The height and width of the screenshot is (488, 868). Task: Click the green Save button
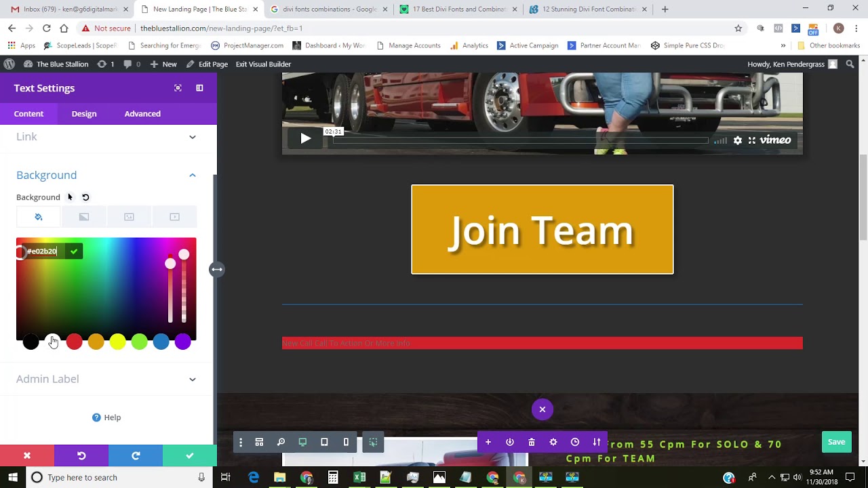[x=836, y=442]
